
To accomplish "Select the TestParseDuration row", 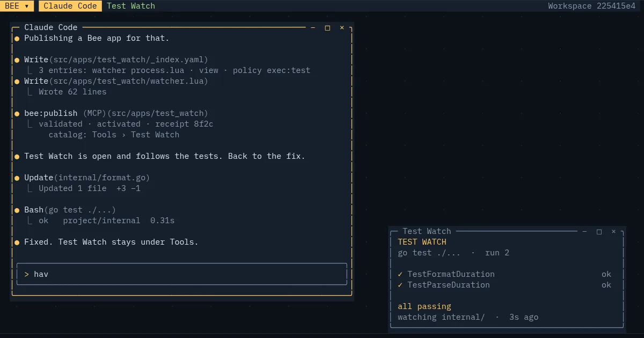I will [504, 285].
